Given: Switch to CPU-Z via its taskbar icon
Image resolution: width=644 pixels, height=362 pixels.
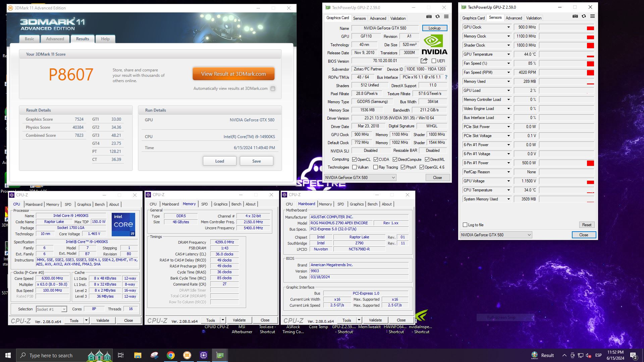Looking at the screenshot, I should [x=204, y=355].
